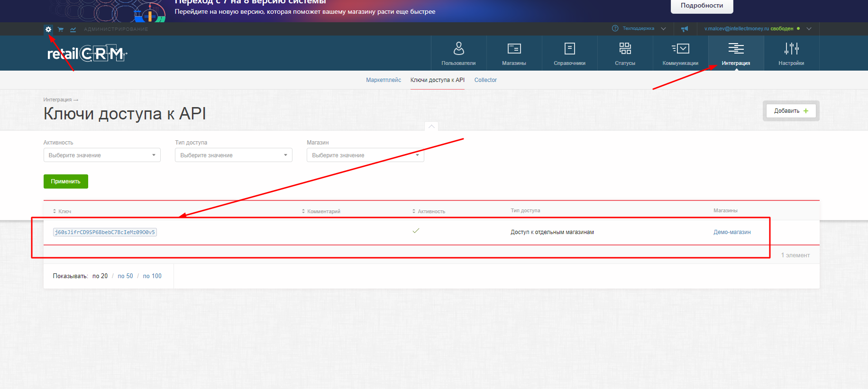Screen dimensions: 868x389
Task: Click the megaphone announcements icon
Action: pos(685,29)
